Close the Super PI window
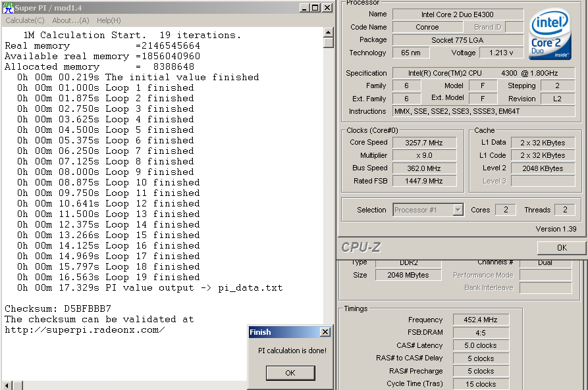588x390 pixels. pyautogui.click(x=327, y=8)
